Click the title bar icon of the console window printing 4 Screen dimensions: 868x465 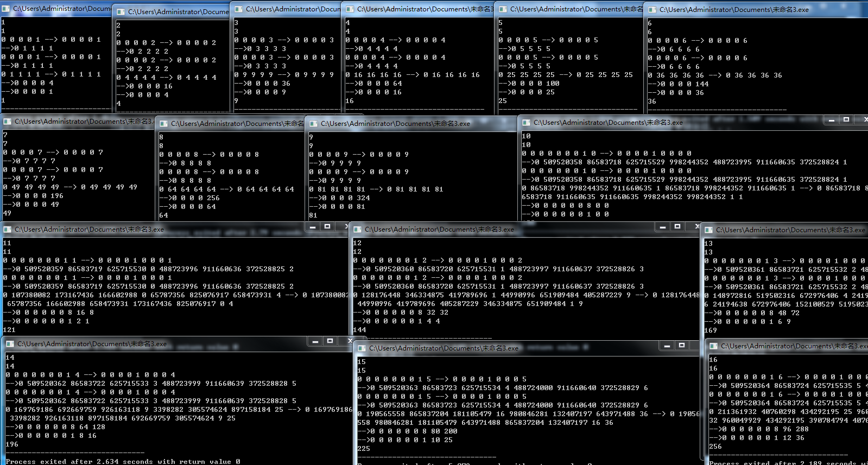click(x=350, y=9)
